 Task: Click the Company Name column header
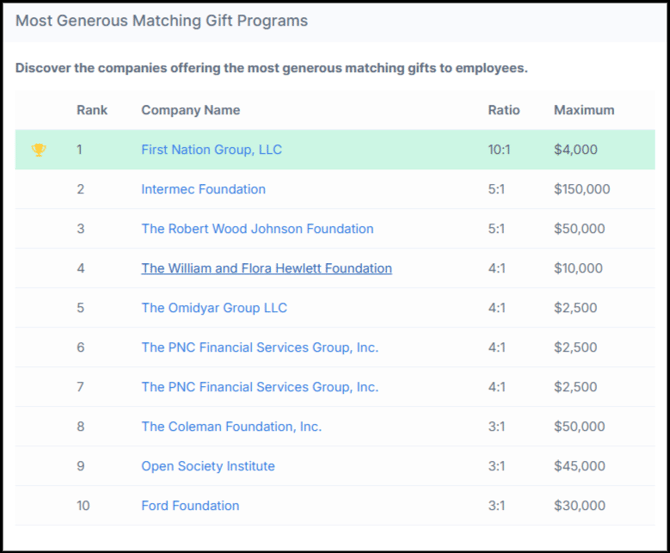[190, 110]
